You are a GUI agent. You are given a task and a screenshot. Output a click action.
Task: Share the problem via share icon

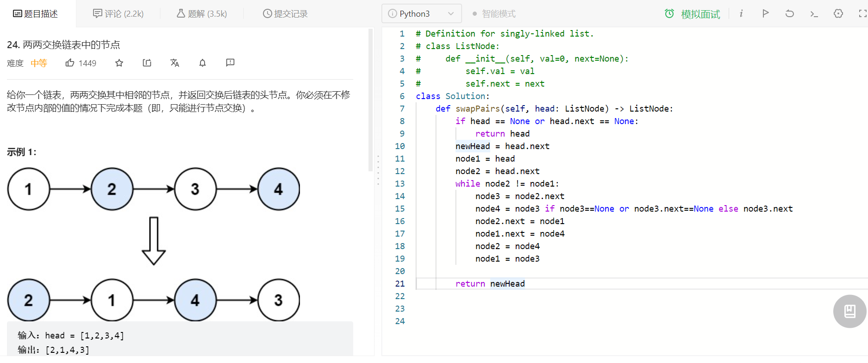pos(147,63)
